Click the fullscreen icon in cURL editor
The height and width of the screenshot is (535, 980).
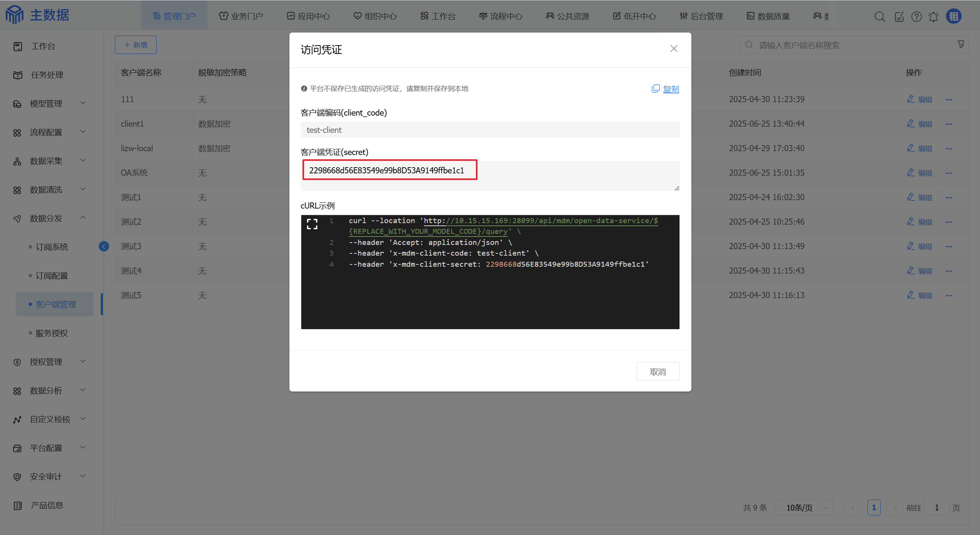click(x=312, y=224)
